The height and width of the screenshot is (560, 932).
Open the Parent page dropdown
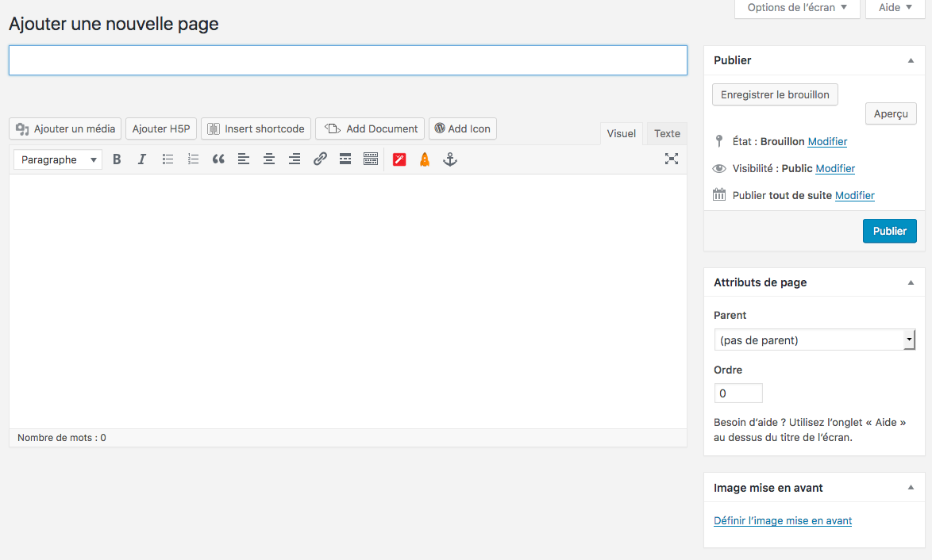click(x=815, y=340)
